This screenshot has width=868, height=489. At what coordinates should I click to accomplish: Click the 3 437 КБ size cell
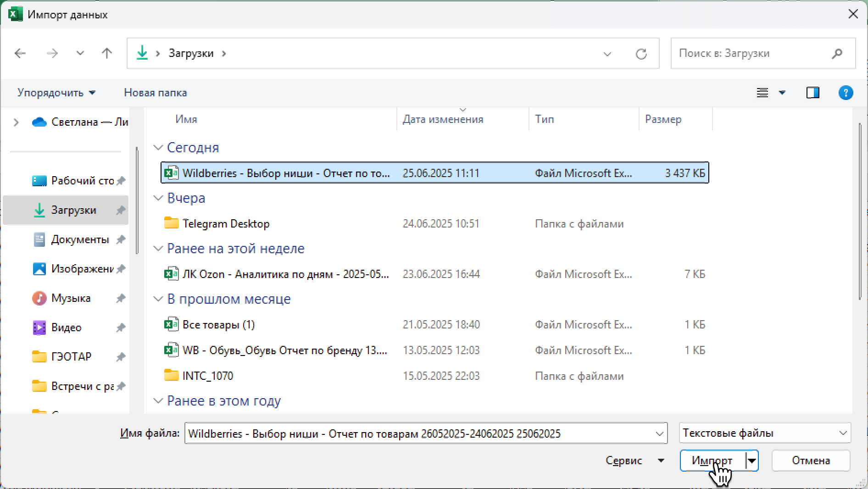tap(685, 173)
